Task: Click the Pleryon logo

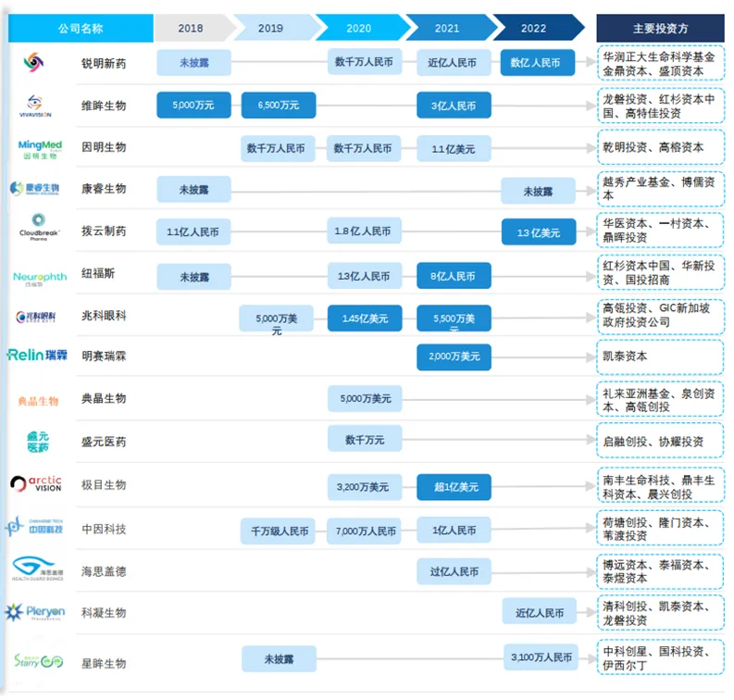Action: click(35, 611)
